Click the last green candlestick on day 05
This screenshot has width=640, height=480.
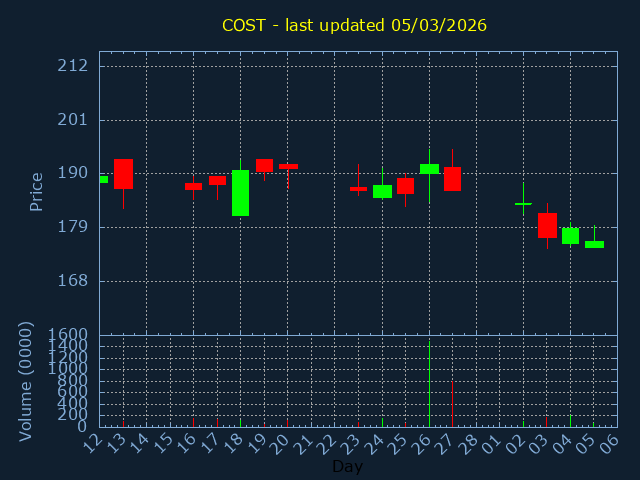[594, 244]
